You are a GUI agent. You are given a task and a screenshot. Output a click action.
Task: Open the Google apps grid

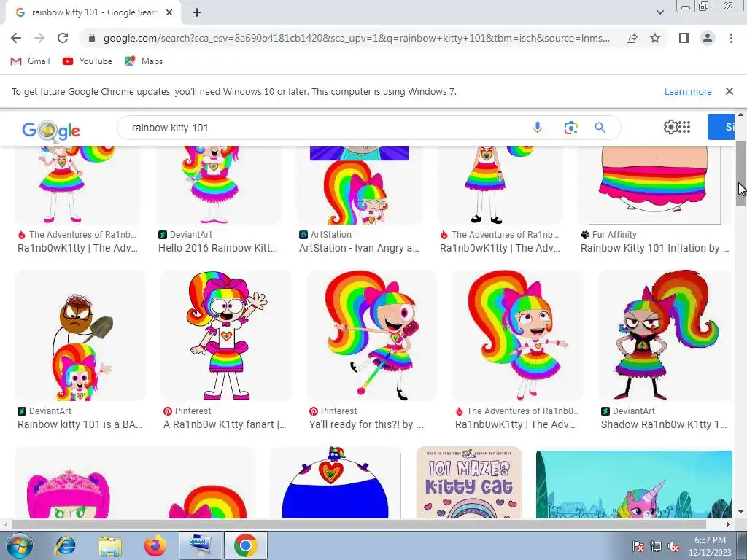tap(684, 127)
